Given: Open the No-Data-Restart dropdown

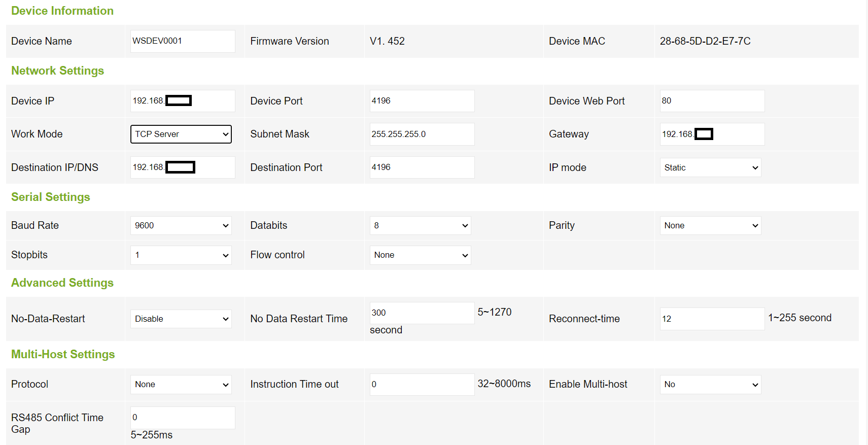Looking at the screenshot, I should 181,319.
